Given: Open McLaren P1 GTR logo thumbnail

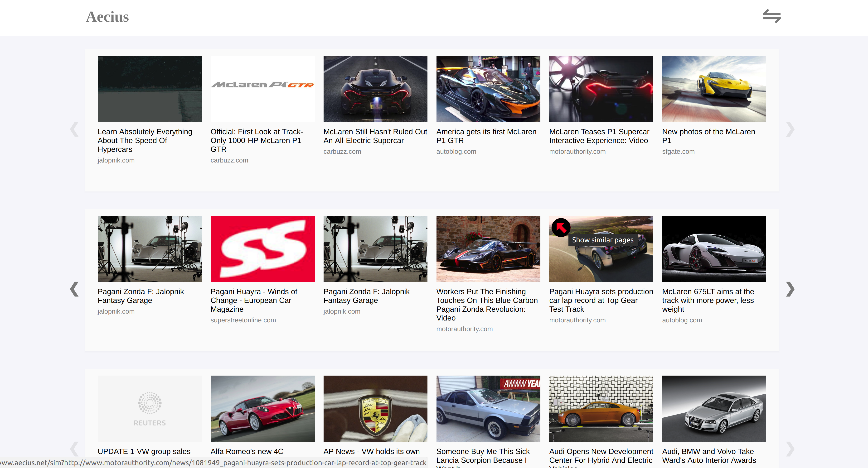Looking at the screenshot, I should [262, 89].
